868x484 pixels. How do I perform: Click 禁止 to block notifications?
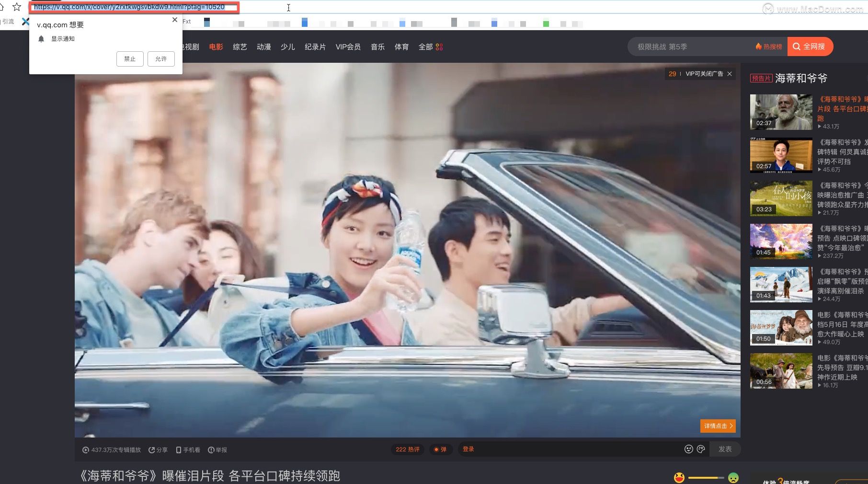pos(130,59)
